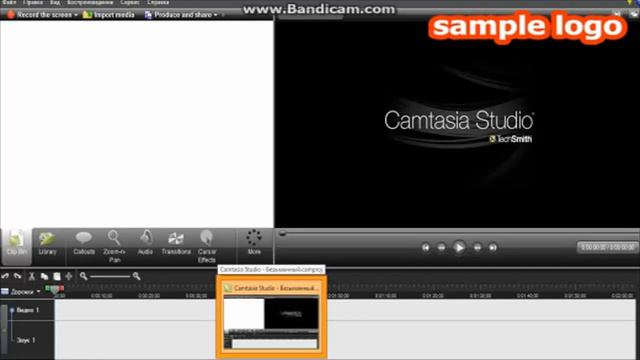This screenshot has width=640, height=360.
Task: Select the Видео 1 track label
Action: click(28, 310)
